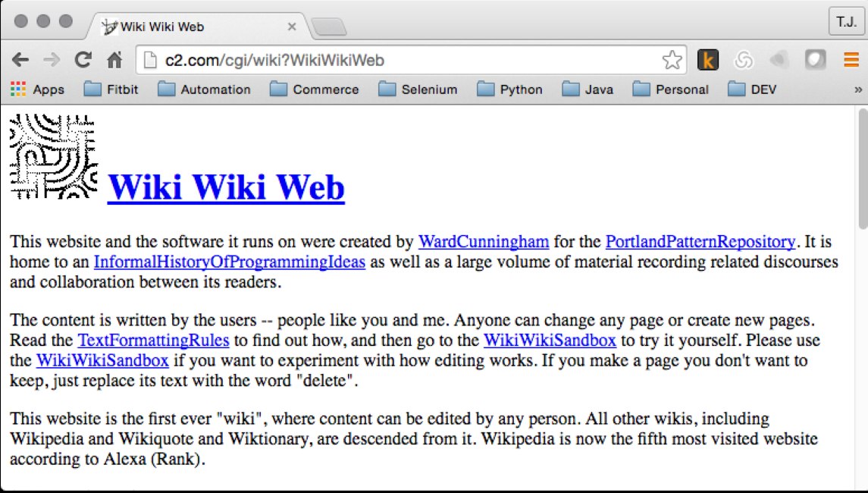
Task: Toggle the bookmark star for this page
Action: [x=671, y=59]
